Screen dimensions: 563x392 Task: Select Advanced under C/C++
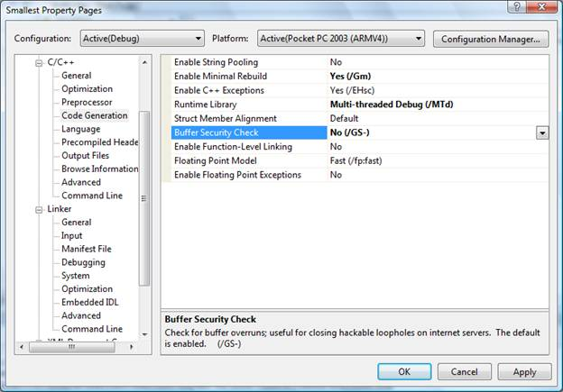[81, 182]
